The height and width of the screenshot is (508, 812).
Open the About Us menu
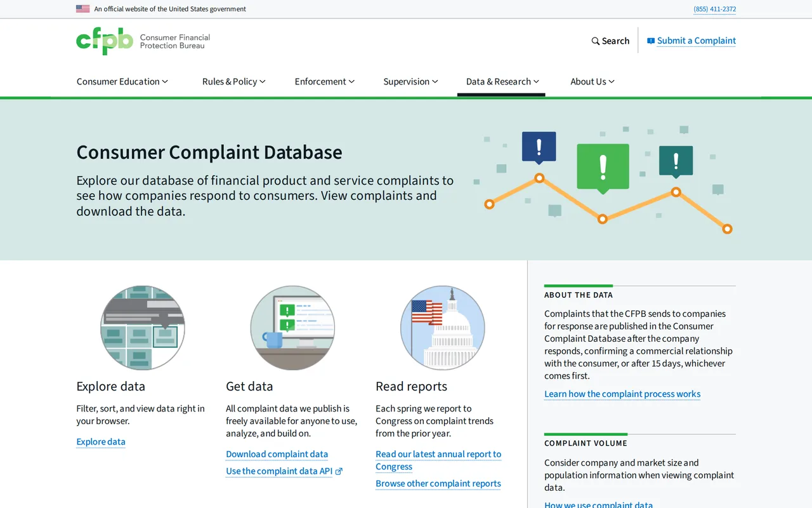point(593,81)
